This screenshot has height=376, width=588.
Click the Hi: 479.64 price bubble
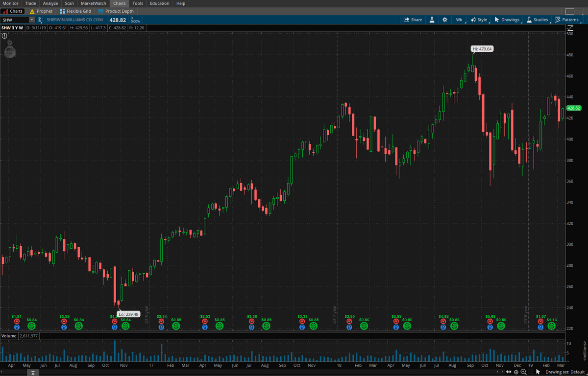pyautogui.click(x=482, y=49)
